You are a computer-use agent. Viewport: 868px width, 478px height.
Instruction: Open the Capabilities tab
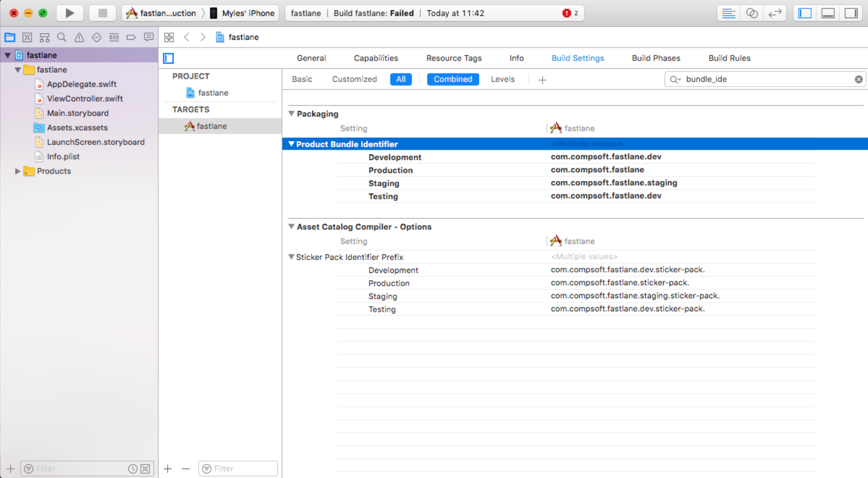[375, 58]
